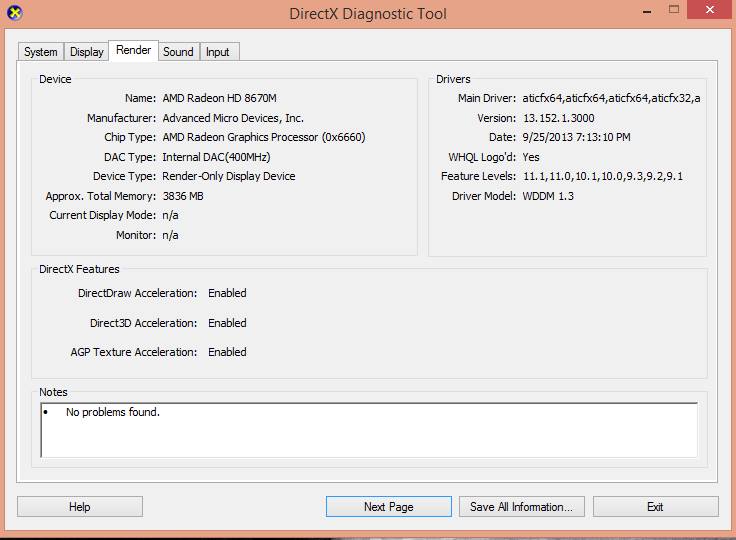Click Save All Information button

(x=521, y=507)
